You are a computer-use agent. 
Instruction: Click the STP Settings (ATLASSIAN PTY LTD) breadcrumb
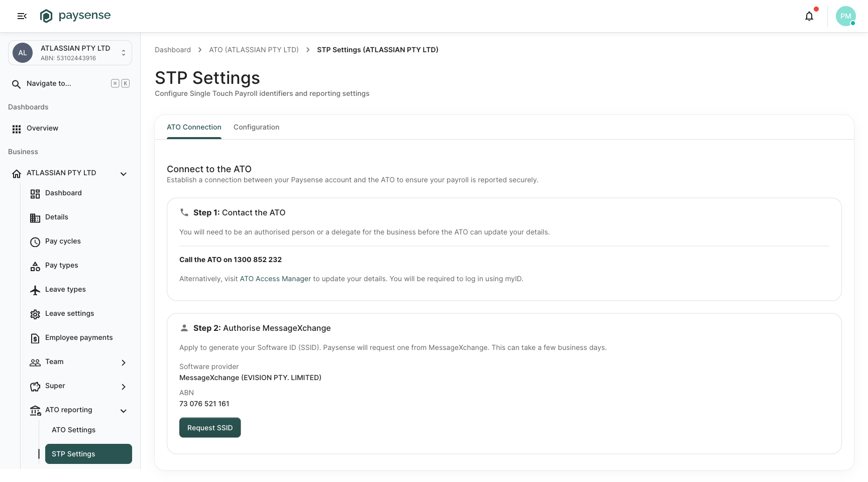[378, 50]
